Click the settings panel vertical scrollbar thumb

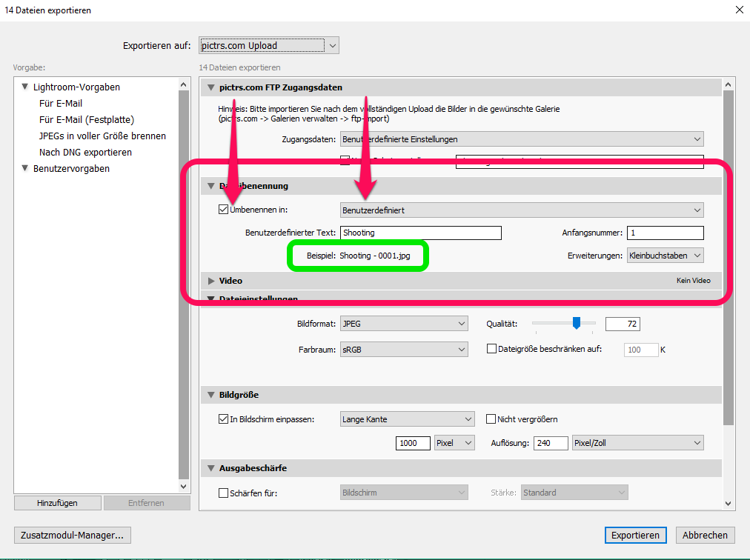tap(728, 258)
